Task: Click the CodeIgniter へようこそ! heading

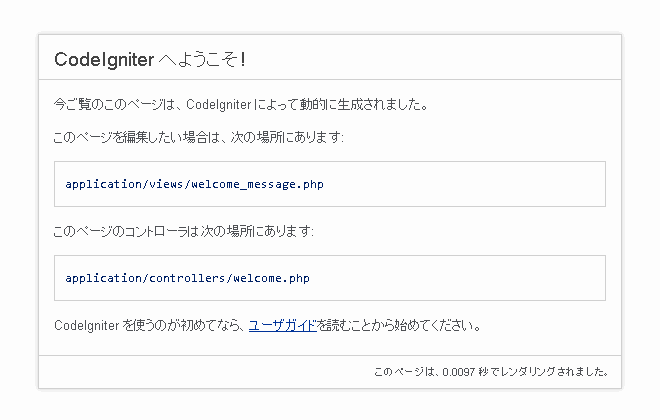Action: tap(150, 59)
